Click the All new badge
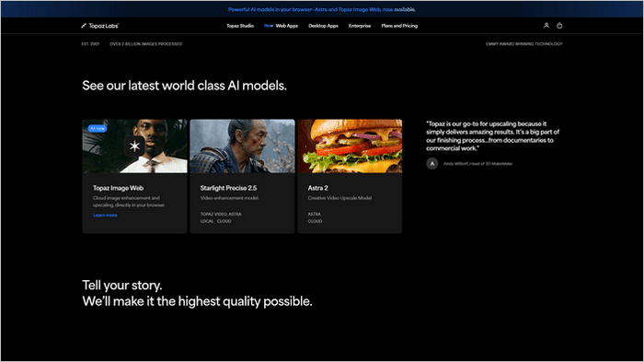Screen dimensions: 644x362 click(98, 128)
